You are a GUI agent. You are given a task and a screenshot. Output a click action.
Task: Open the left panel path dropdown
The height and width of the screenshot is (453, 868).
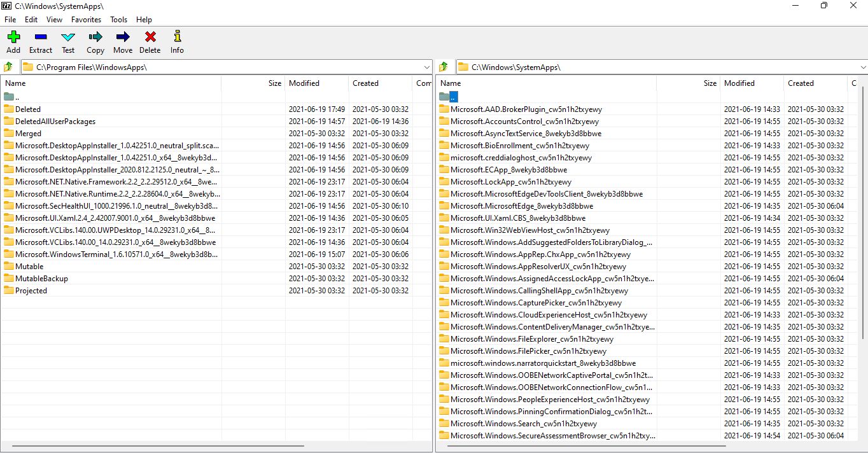click(x=427, y=67)
